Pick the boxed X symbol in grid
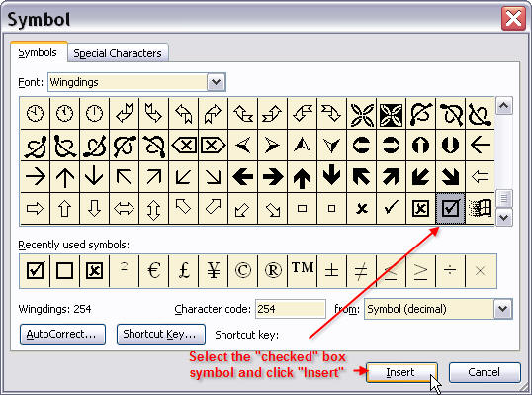 tap(420, 208)
